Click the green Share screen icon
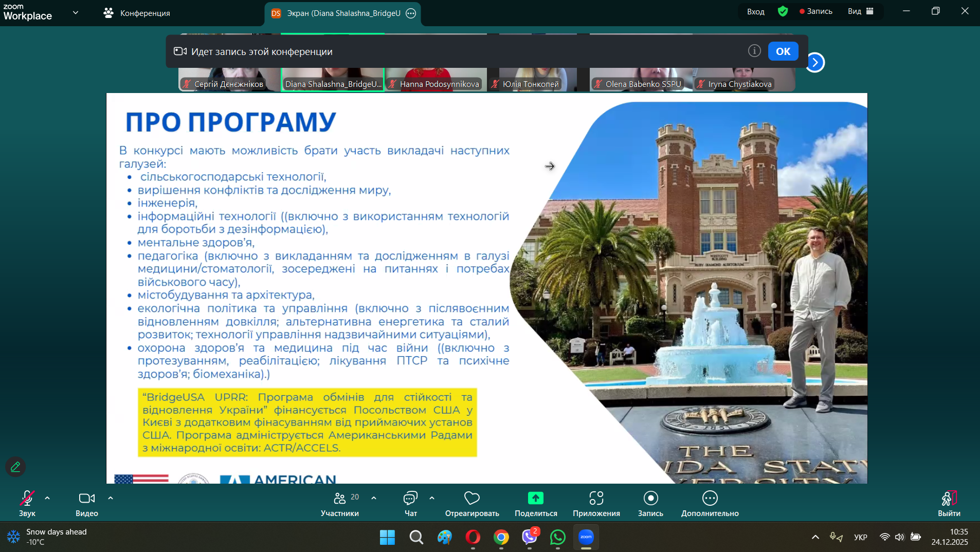The height and width of the screenshot is (552, 980). (x=535, y=498)
